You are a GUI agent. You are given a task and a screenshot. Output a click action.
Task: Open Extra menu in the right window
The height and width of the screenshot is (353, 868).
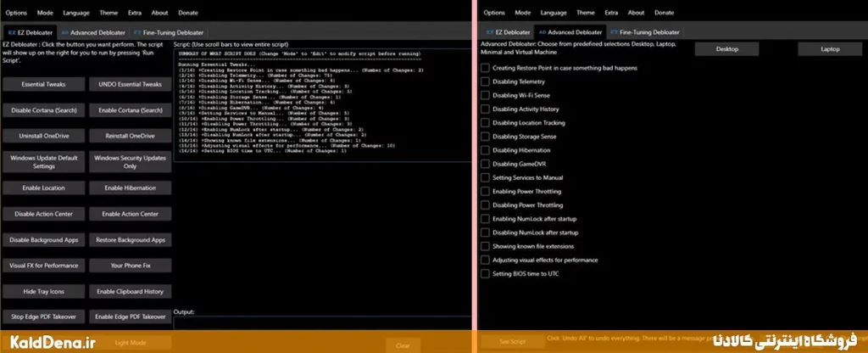(612, 13)
